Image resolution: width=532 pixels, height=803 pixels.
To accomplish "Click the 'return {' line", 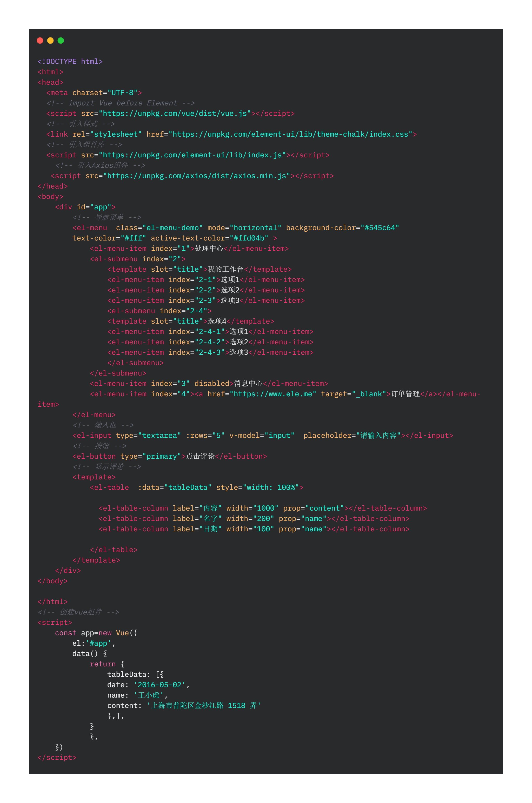I will pos(107,664).
